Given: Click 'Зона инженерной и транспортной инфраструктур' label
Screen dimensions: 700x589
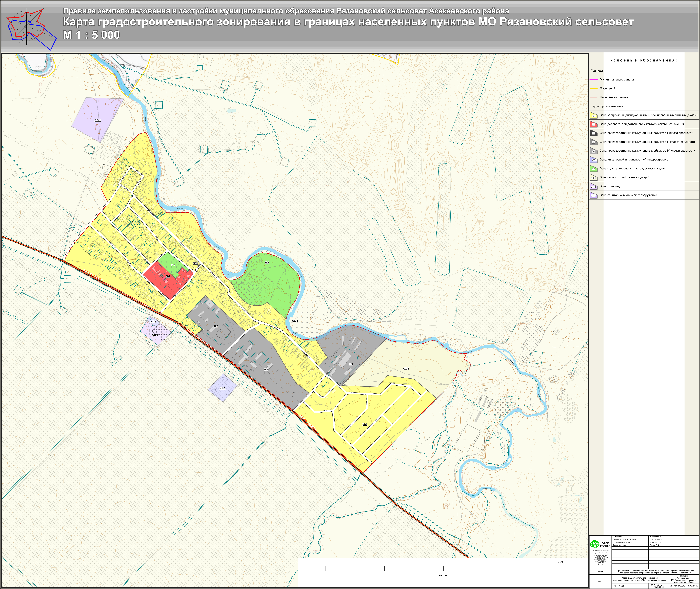Looking at the screenshot, I should coord(634,160).
